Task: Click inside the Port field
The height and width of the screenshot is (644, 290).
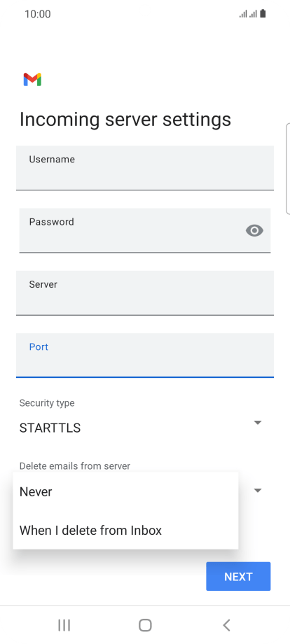Action: [145, 356]
